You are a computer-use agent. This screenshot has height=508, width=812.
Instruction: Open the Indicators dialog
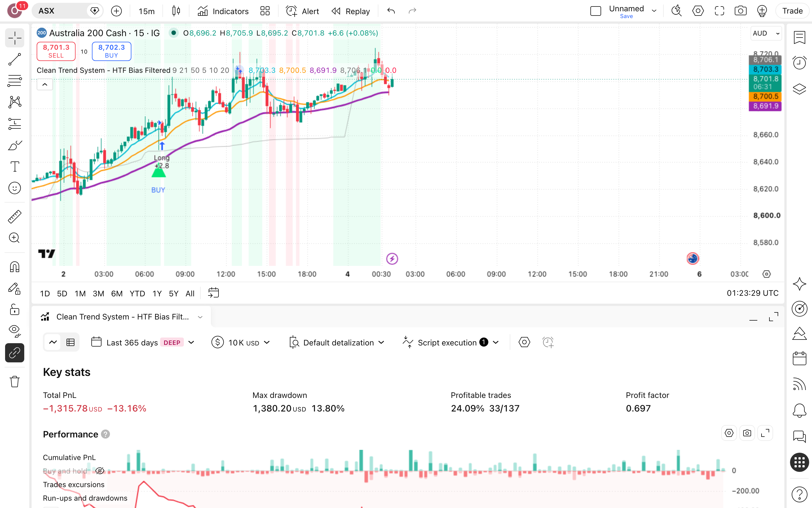tap(223, 11)
